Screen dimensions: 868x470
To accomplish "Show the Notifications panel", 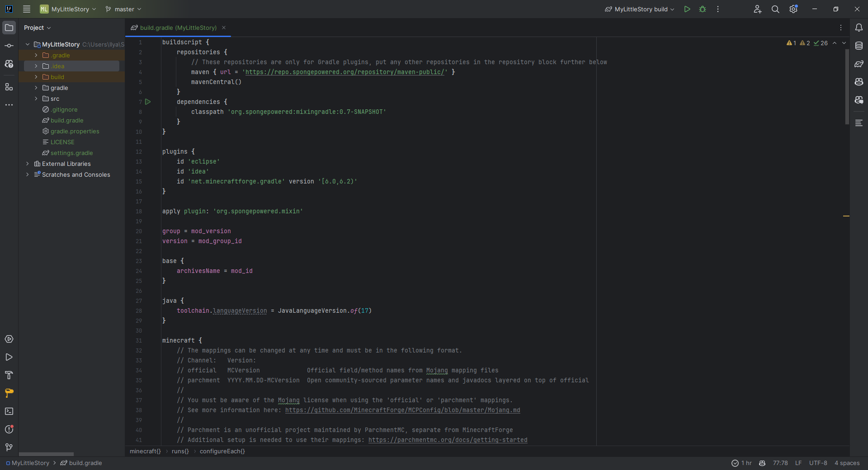I will coord(859,28).
